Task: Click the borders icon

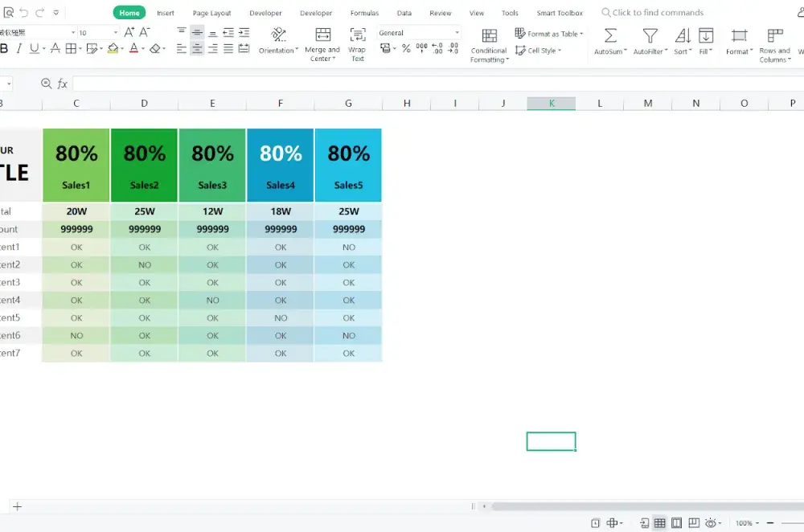Action: point(71,49)
